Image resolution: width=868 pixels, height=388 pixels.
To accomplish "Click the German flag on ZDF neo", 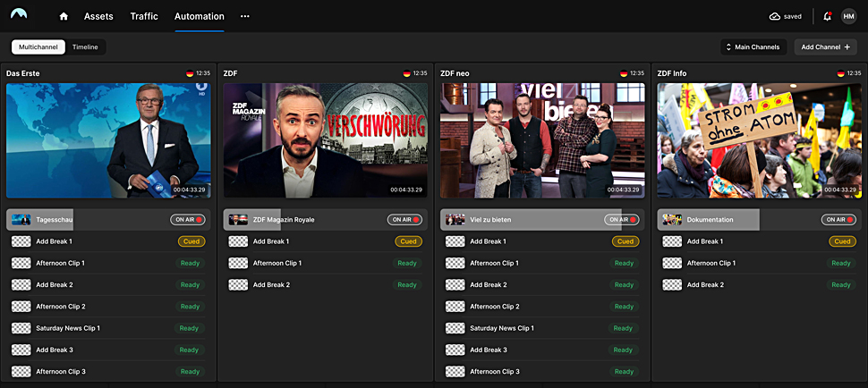I will coord(624,73).
